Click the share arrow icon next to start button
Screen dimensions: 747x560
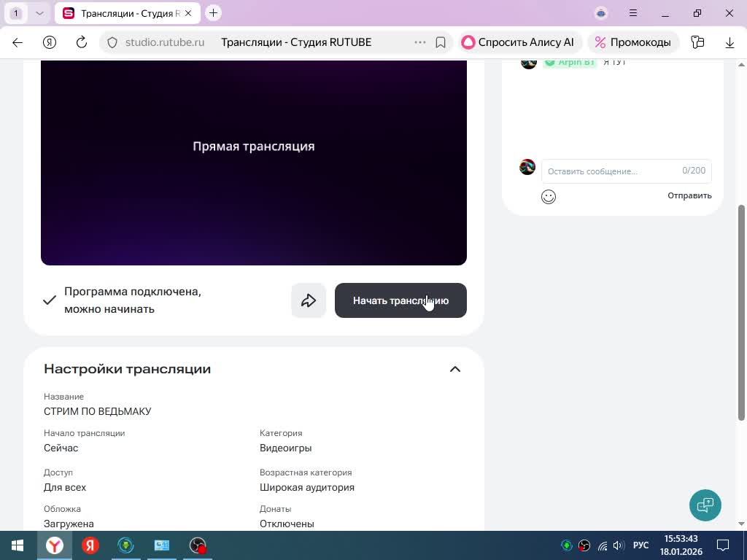[309, 300]
